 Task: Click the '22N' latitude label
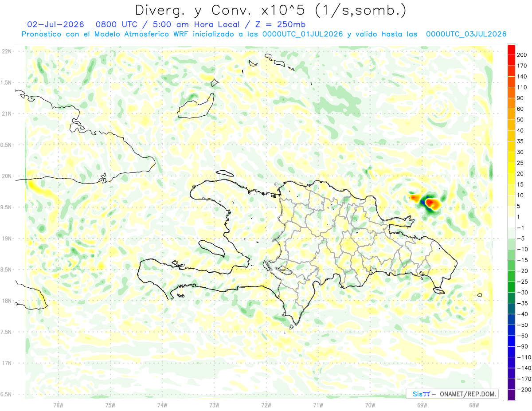click(6, 51)
